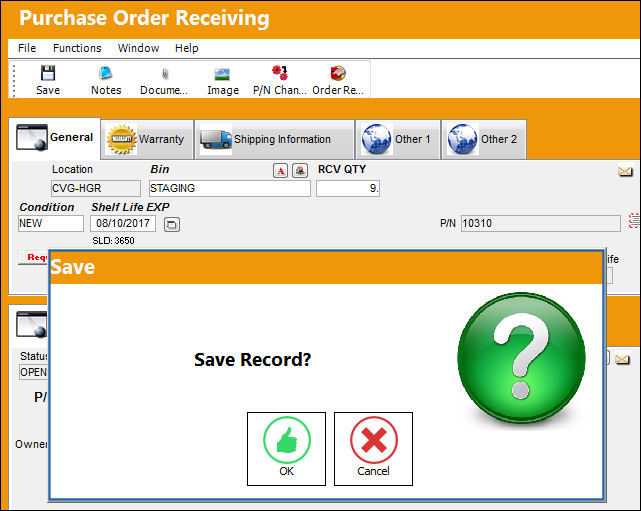Click the RCV QTY field

pos(348,188)
